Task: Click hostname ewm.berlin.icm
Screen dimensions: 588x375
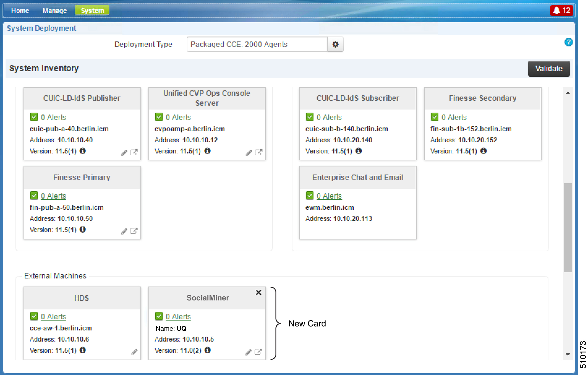Action: point(330,208)
